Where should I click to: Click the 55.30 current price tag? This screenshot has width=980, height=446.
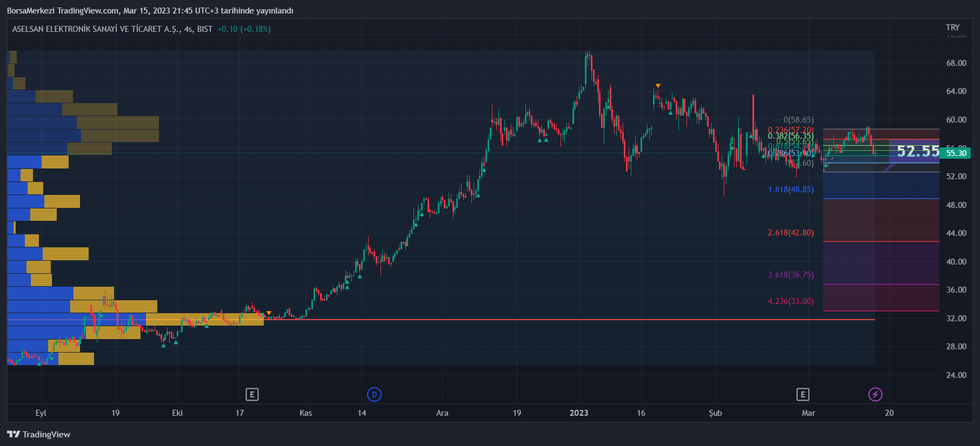(956, 153)
